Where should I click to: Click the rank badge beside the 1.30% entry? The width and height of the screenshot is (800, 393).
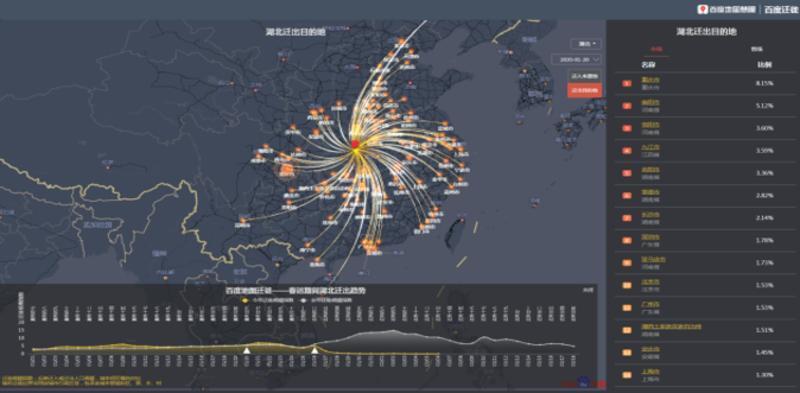(x=627, y=375)
